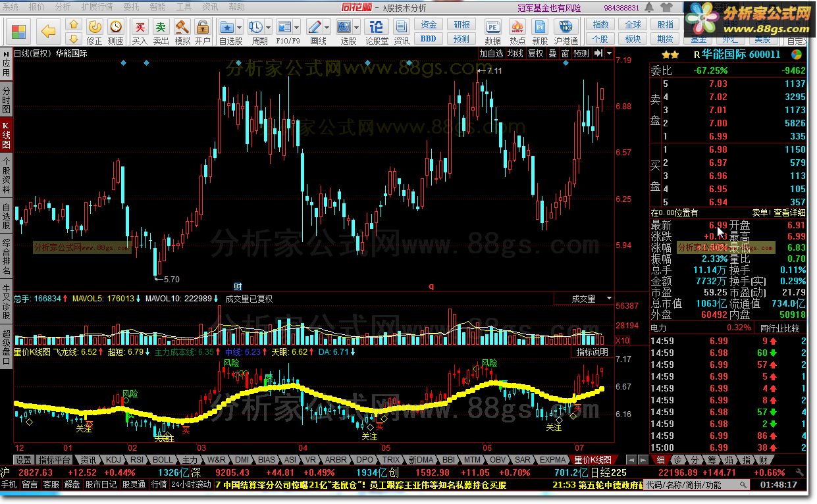817x504 pixels.
Task: Click the 热点 HOT icon
Action: pyautogui.click(x=517, y=27)
